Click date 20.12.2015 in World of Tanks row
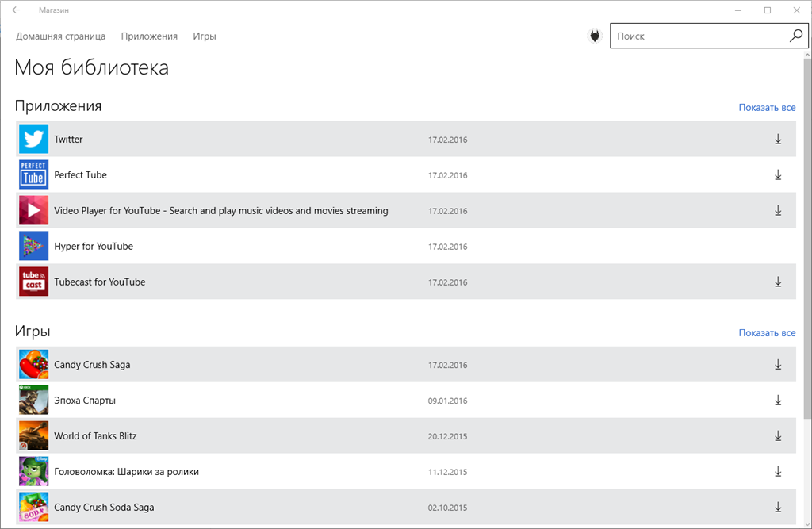812x529 pixels. 447,437
